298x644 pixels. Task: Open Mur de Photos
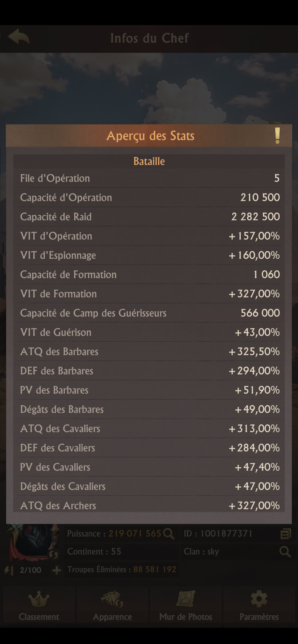point(186,605)
